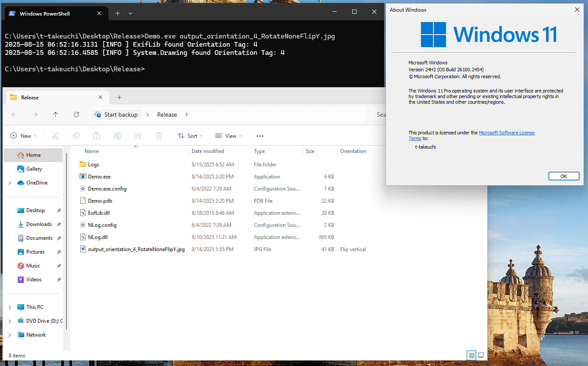Select Gallery in navigation pane
This screenshot has width=588, height=366.
pyautogui.click(x=33, y=169)
